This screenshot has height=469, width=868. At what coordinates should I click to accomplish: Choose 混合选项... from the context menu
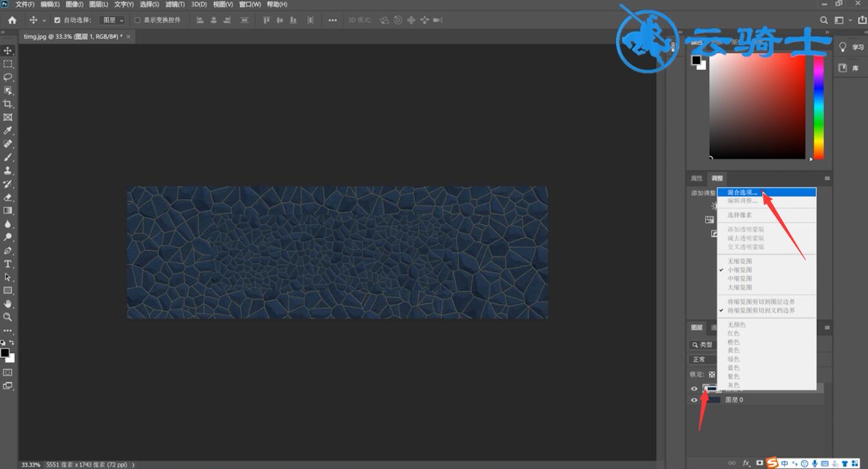[767, 192]
